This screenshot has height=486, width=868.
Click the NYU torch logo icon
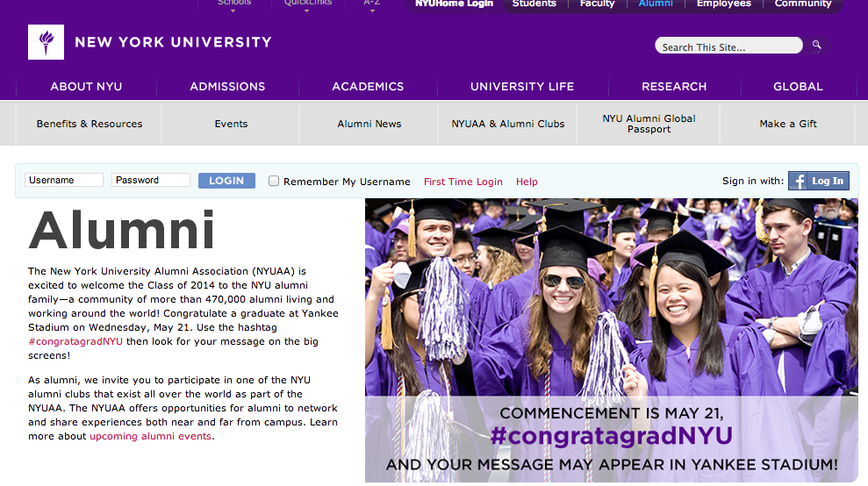[46, 42]
